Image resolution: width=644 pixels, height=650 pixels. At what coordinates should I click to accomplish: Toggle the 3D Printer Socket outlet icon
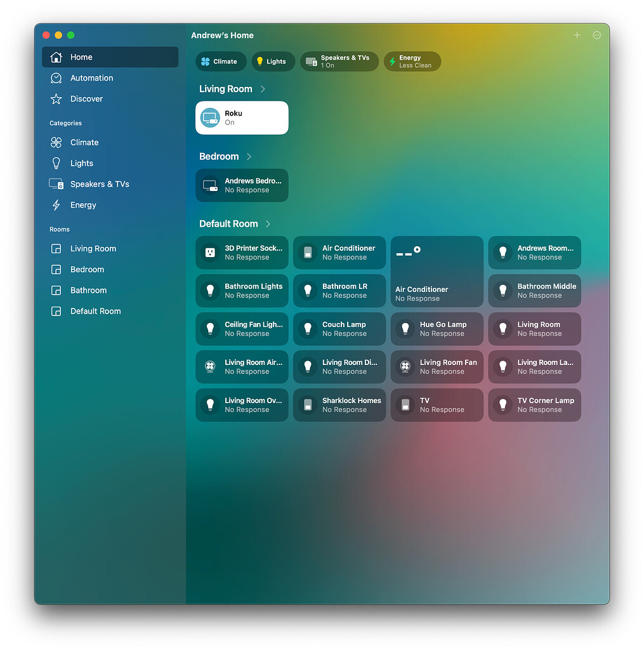point(210,253)
